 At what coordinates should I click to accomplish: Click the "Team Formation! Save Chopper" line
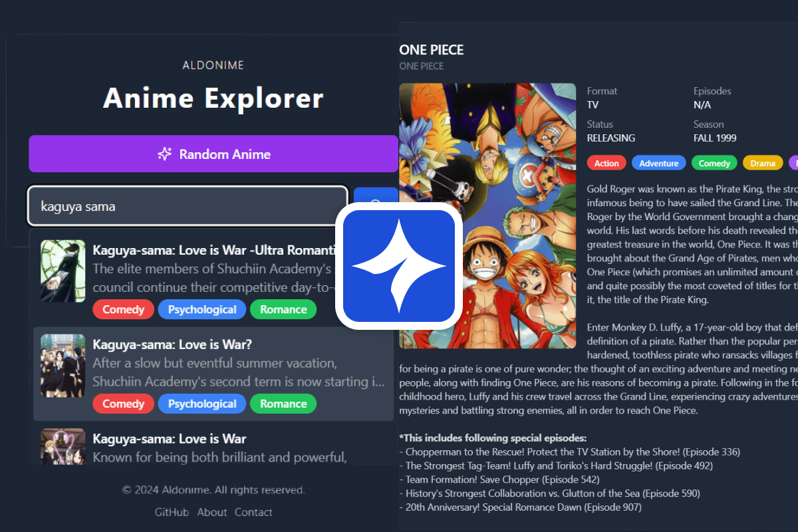coord(499,479)
